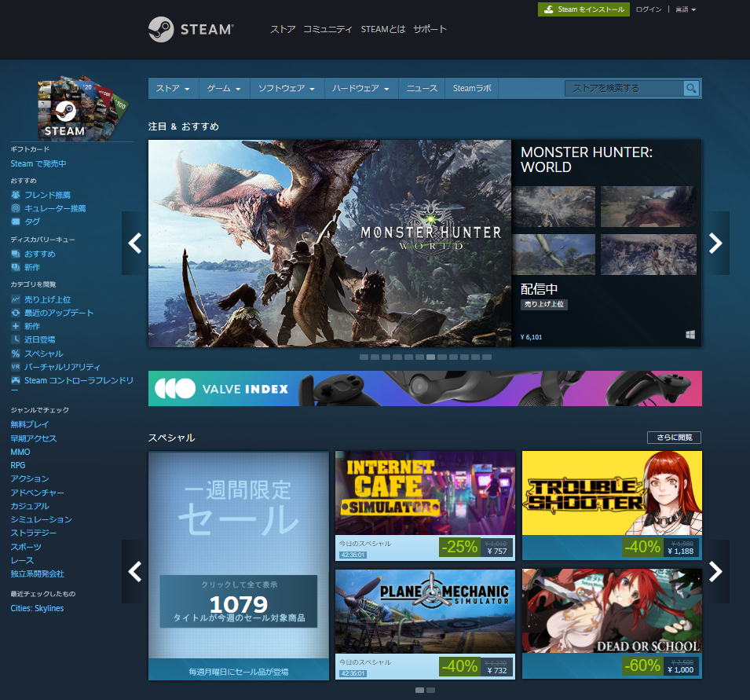The width and height of the screenshot is (750, 700).
Task: Click the ログイン link
Action: point(649,9)
